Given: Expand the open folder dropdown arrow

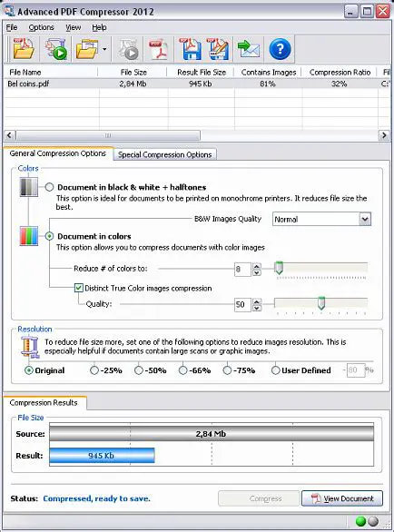Looking at the screenshot, I should pyautogui.click(x=104, y=49).
